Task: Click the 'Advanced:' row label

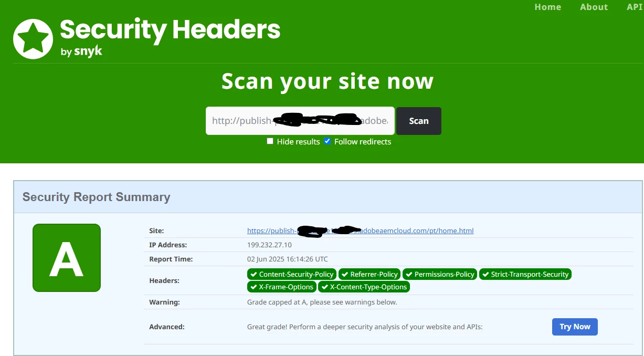Action: [x=167, y=327]
